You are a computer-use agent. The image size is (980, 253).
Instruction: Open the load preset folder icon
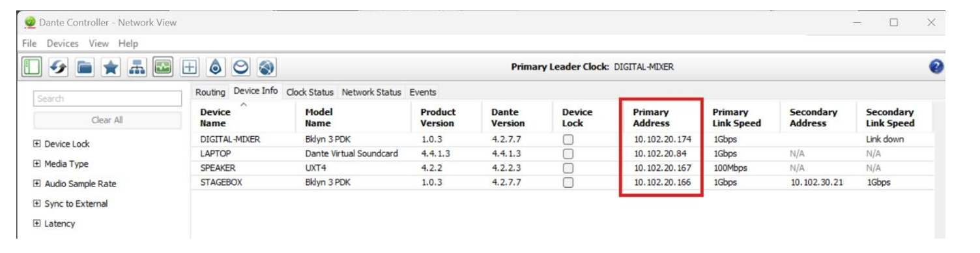[x=83, y=67]
